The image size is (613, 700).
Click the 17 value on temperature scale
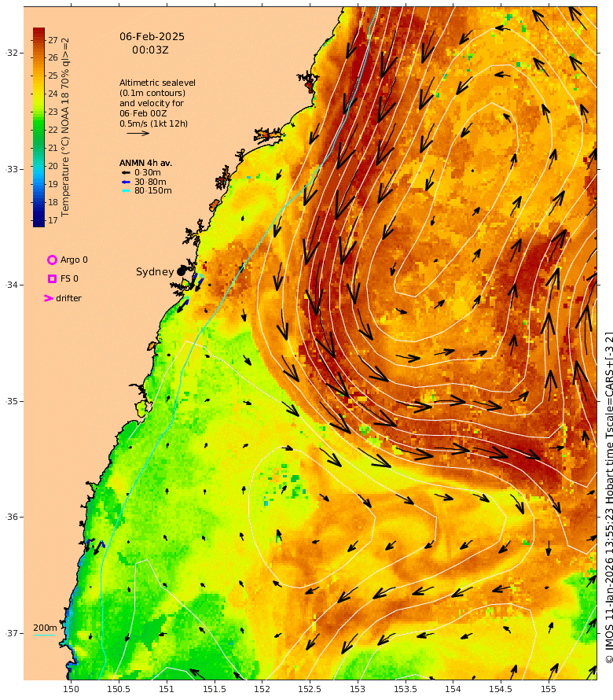pyautogui.click(x=53, y=220)
